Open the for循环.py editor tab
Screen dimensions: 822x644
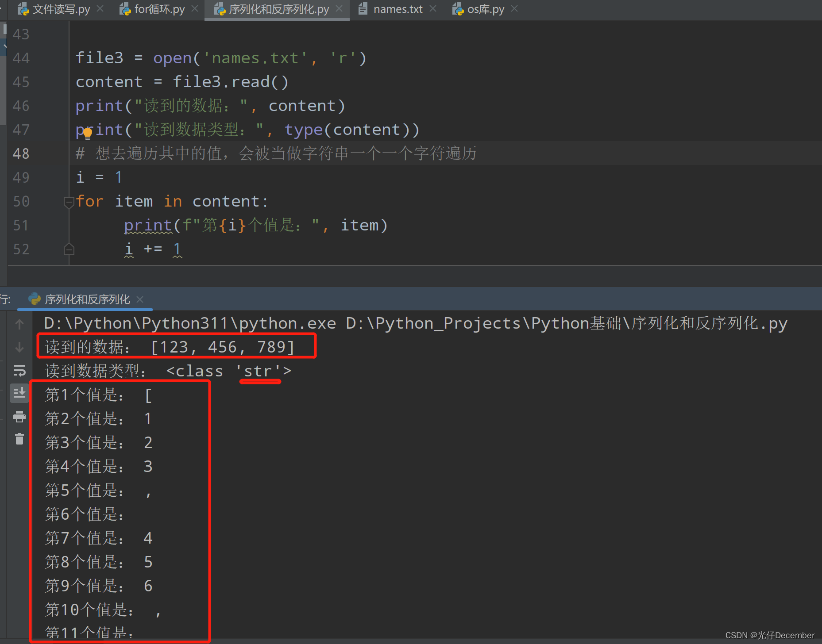tap(159, 9)
